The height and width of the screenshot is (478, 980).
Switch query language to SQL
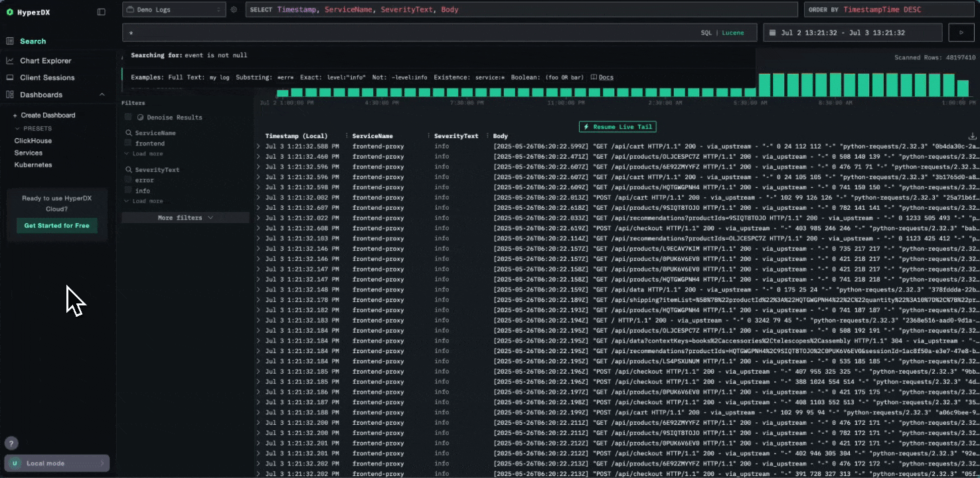[x=706, y=33]
